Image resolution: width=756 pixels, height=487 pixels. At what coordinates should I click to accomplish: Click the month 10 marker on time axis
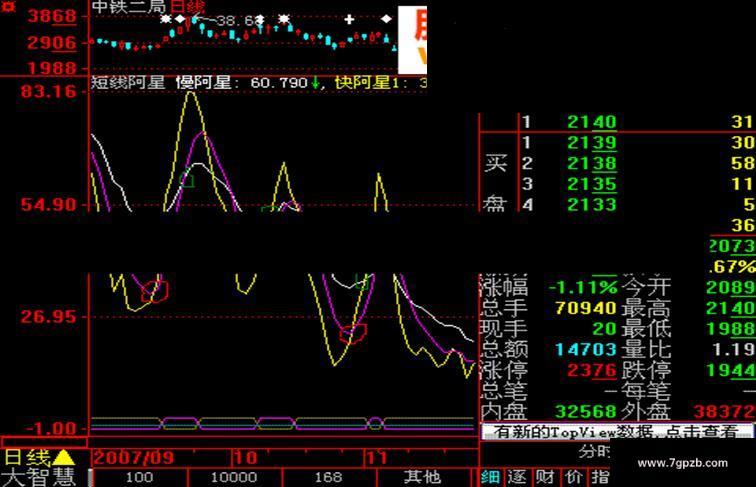245,458
